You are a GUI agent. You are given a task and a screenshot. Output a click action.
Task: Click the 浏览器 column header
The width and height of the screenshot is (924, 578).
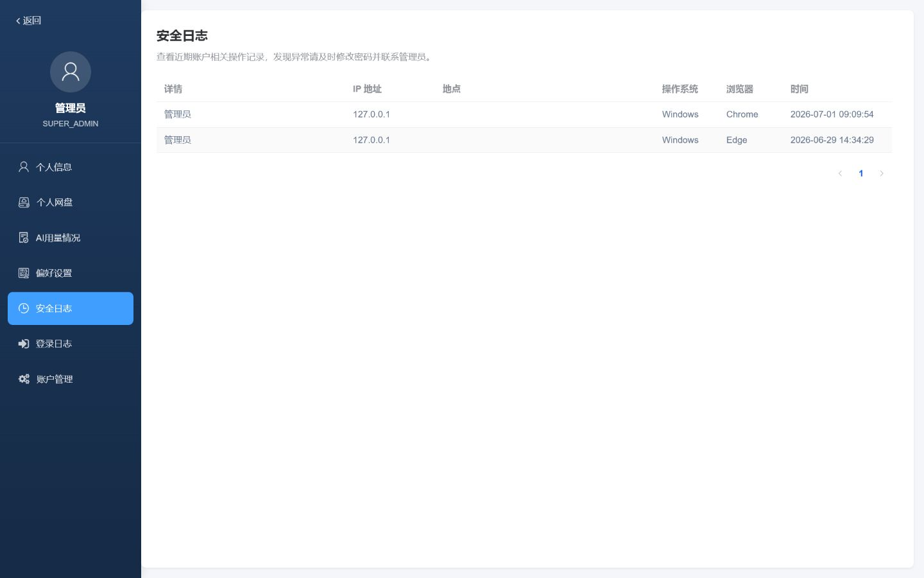click(740, 89)
